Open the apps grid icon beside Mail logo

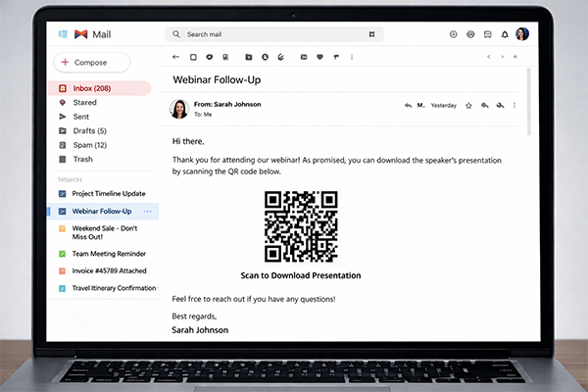(x=63, y=34)
